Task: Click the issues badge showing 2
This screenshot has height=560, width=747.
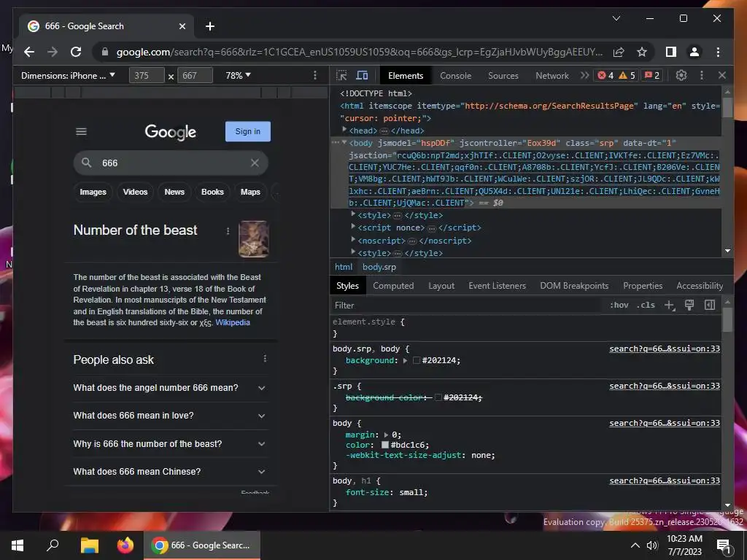Action: click(x=651, y=75)
